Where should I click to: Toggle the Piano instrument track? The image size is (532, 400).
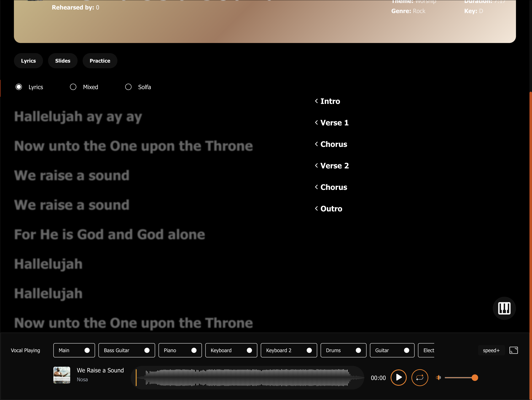point(194,350)
